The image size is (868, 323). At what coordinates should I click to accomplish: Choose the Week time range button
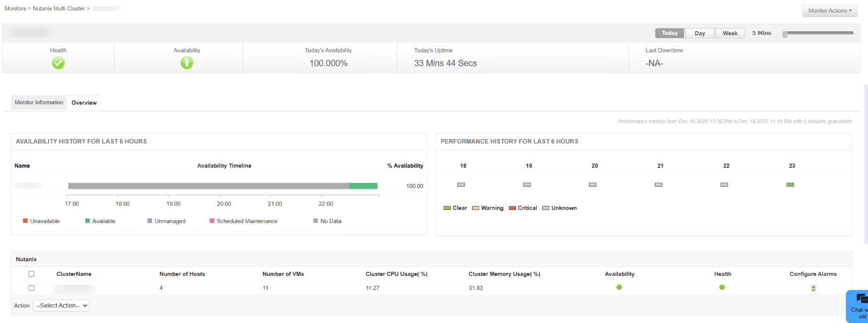tap(730, 33)
